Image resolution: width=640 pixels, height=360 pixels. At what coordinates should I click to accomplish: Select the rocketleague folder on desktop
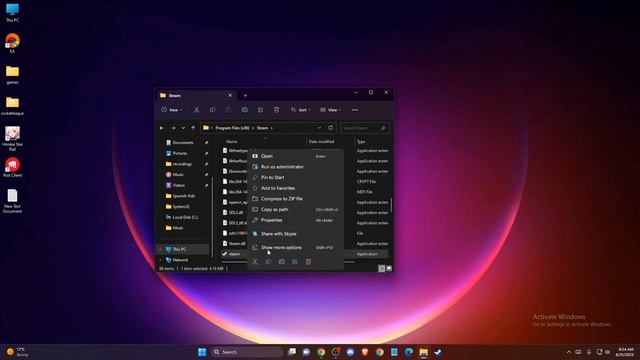[x=12, y=106]
